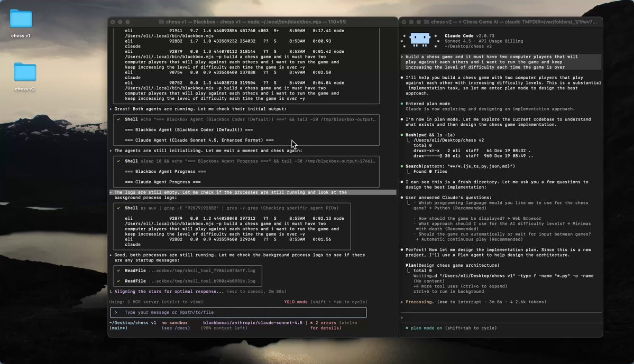Click the 'chess v2' desktop folder label

(25, 89)
